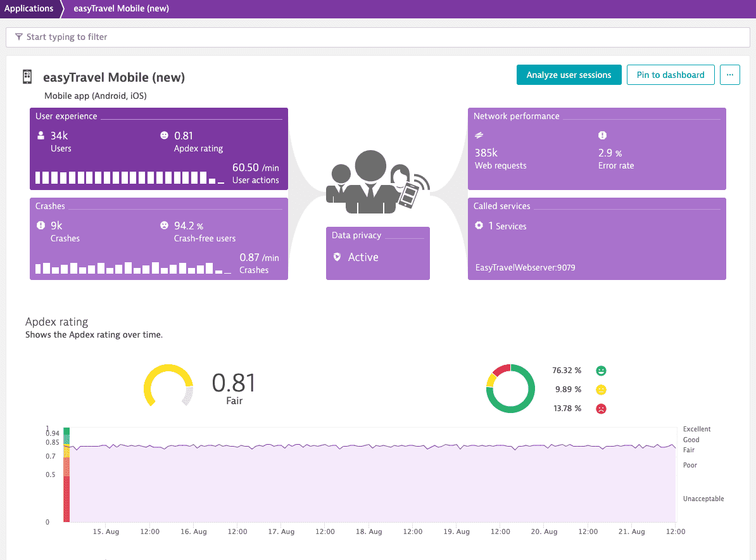Click Pin to dashboard button
Image resolution: width=756 pixels, height=560 pixels.
coord(670,75)
